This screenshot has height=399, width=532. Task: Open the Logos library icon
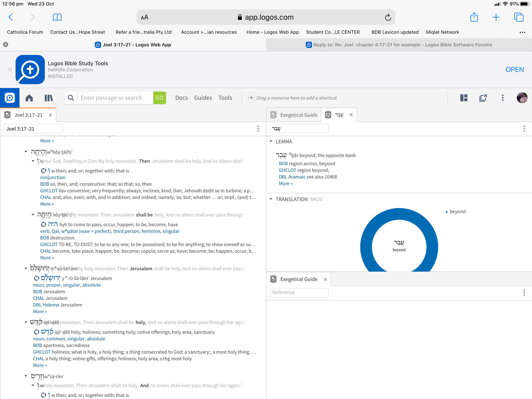(x=48, y=98)
